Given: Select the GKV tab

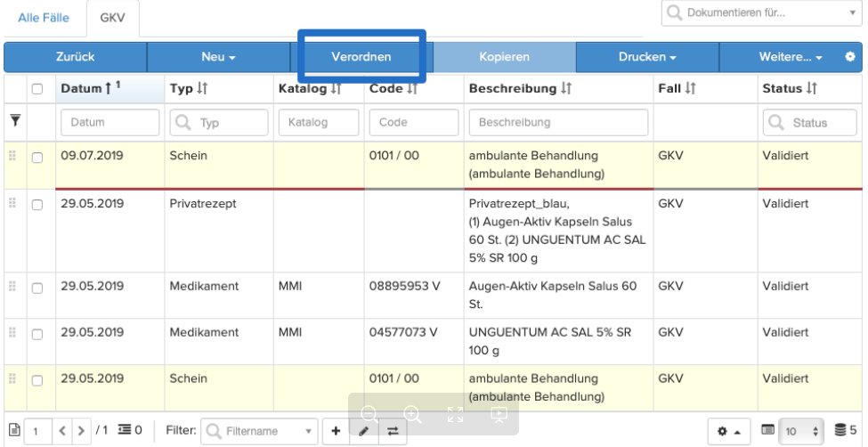Looking at the screenshot, I should click(112, 18).
